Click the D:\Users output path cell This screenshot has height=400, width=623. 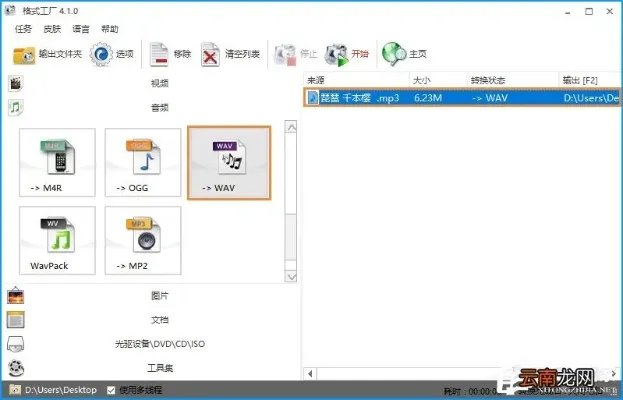point(591,98)
